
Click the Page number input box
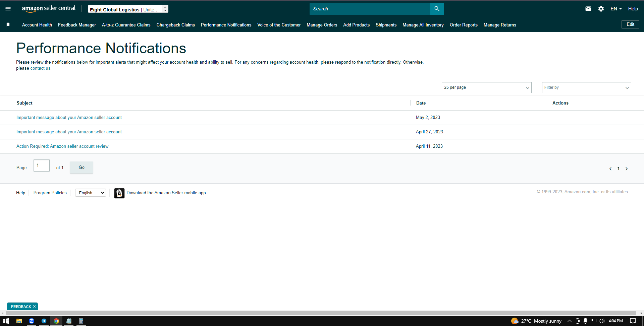pos(42,166)
